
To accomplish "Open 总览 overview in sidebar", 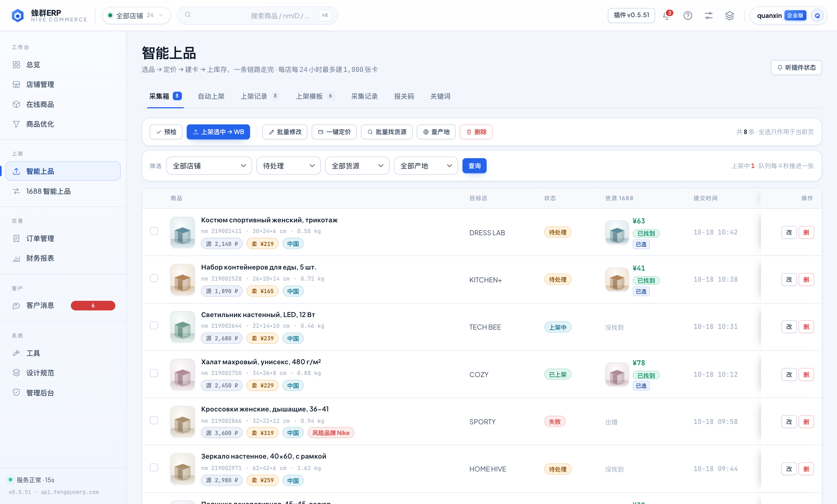I will click(63, 65).
